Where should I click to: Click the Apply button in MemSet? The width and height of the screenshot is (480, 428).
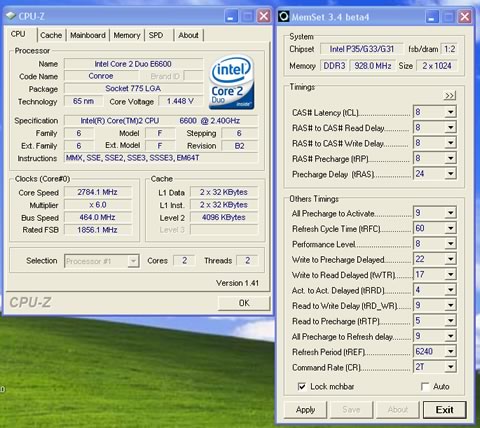point(305,410)
